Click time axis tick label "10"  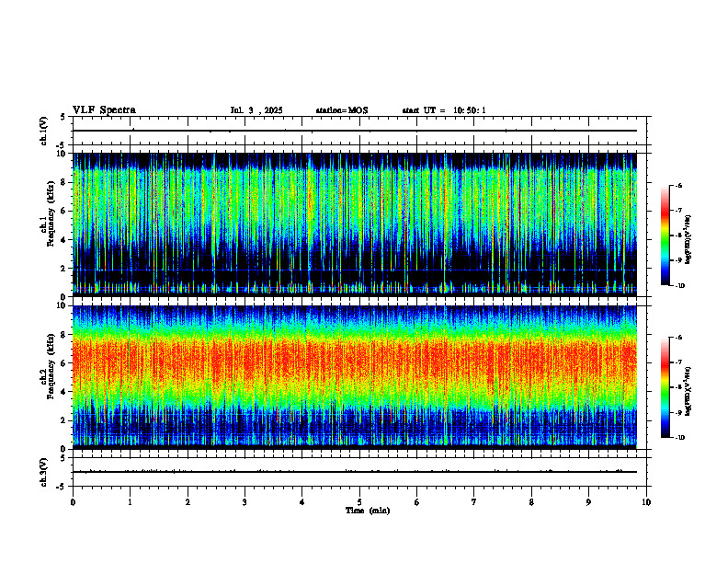point(646,502)
